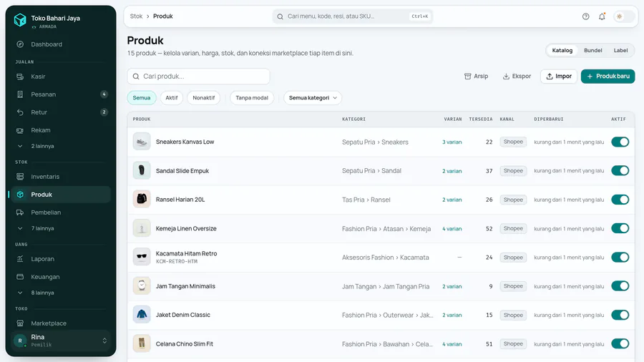Open Kemeja Linen Oversize product name

(186, 229)
